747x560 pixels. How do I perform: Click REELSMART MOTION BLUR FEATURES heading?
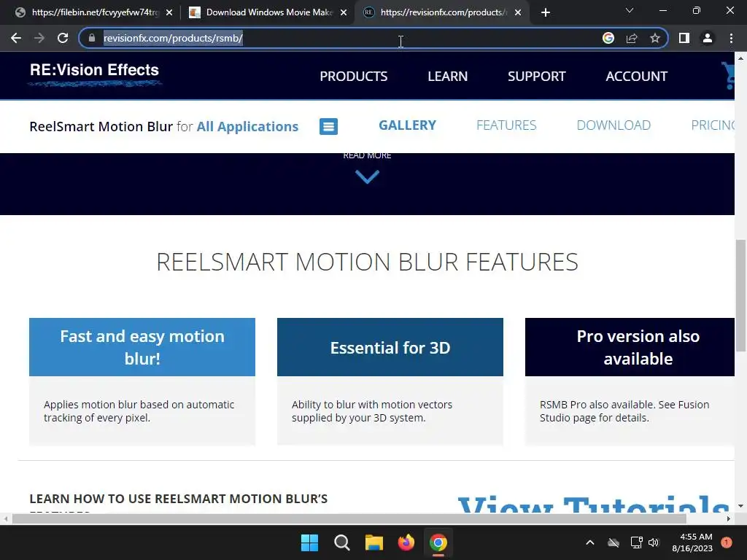pos(368,262)
